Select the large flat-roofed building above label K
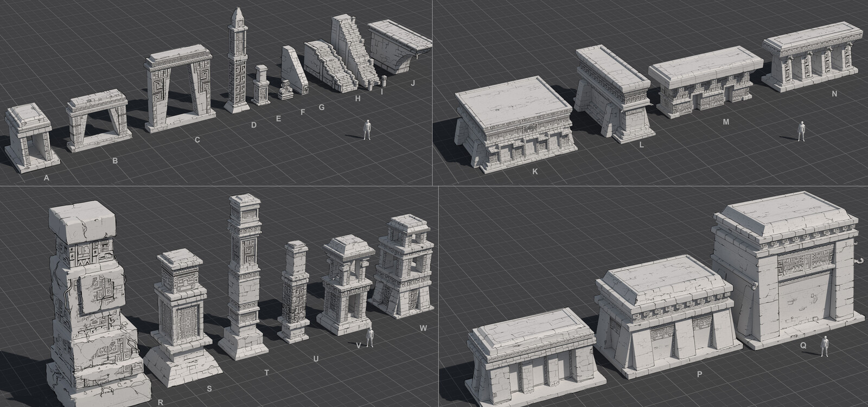The width and height of the screenshot is (868, 407). pyautogui.click(x=515, y=124)
